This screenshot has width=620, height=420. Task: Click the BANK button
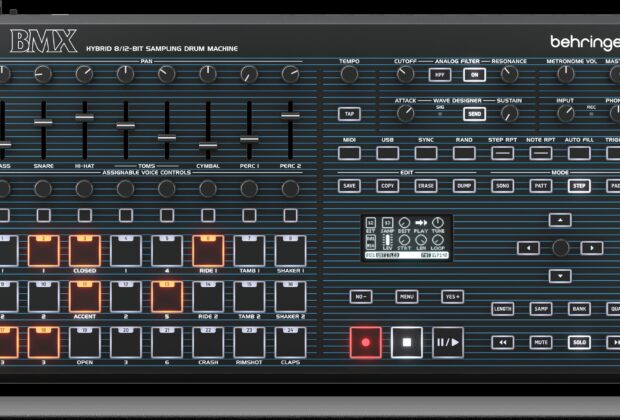point(579,309)
